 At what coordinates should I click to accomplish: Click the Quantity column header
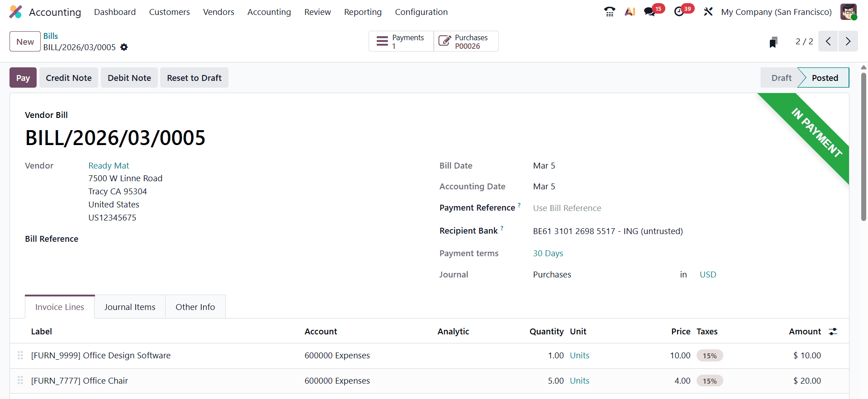point(546,331)
